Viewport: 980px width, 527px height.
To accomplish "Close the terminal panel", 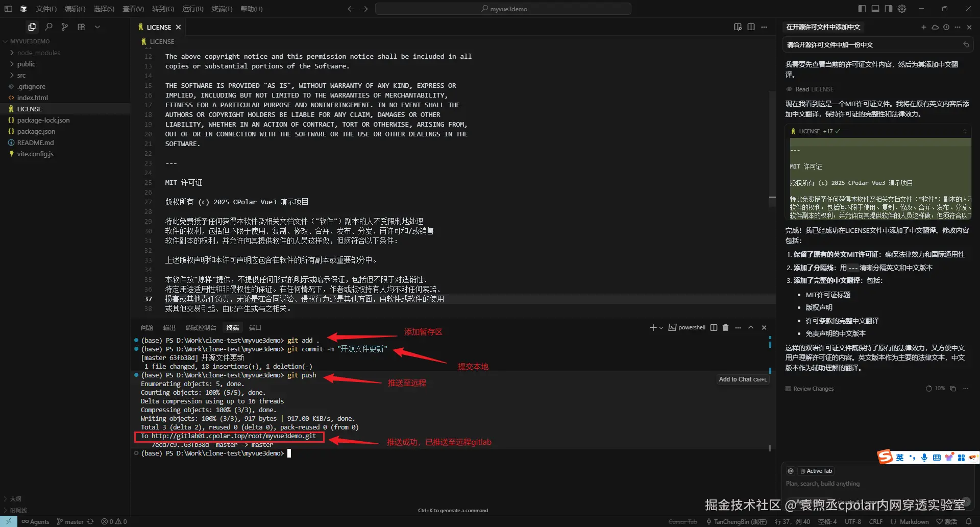I will point(764,327).
